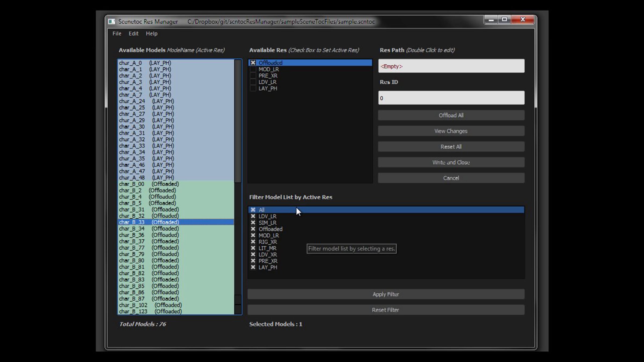Open the File menu
This screenshot has width=644, height=362.
tap(117, 34)
